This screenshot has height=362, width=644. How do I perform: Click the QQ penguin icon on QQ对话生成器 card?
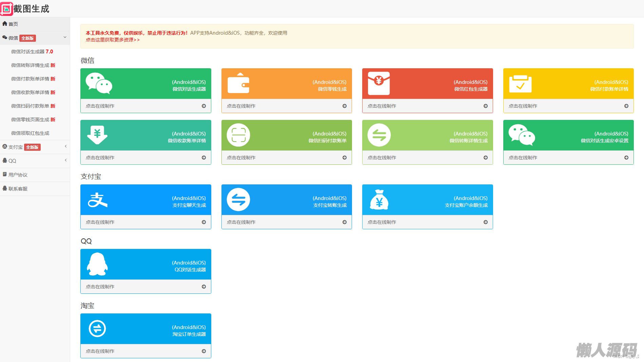[x=97, y=264]
